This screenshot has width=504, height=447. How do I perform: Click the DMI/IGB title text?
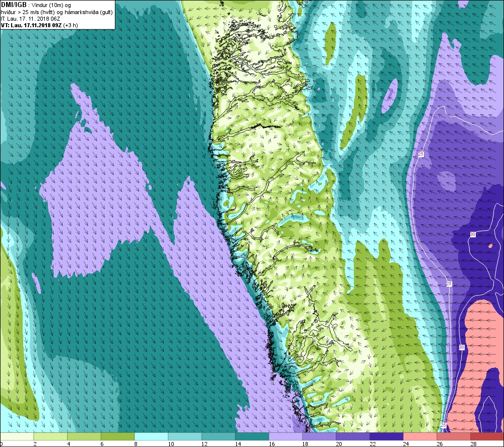pyautogui.click(x=14, y=5)
